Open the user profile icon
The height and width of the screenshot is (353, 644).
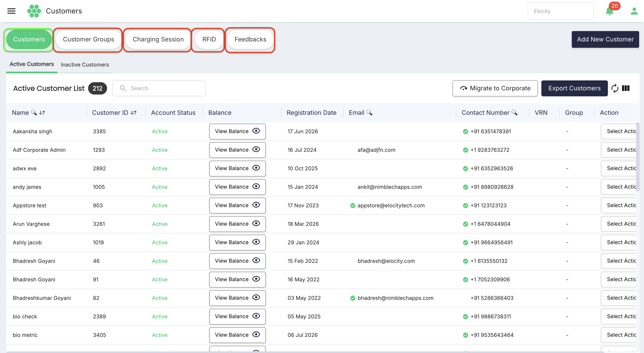[x=634, y=11]
